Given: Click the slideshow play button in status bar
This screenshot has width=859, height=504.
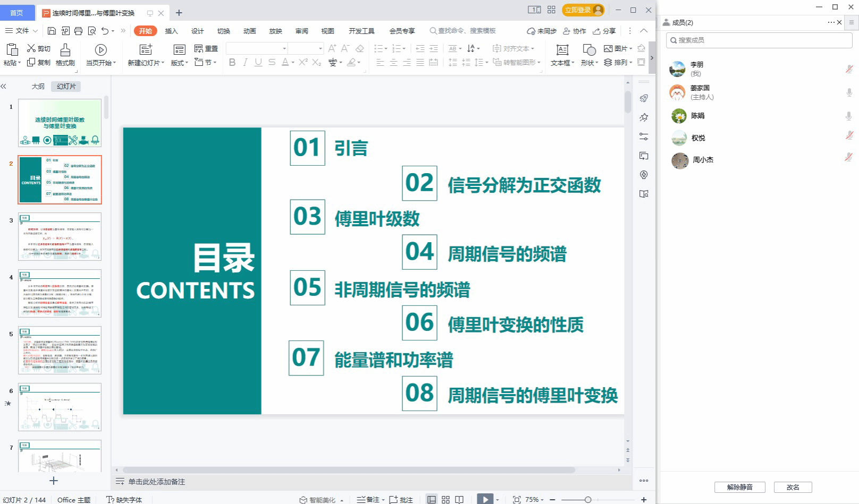Looking at the screenshot, I should 485,499.
